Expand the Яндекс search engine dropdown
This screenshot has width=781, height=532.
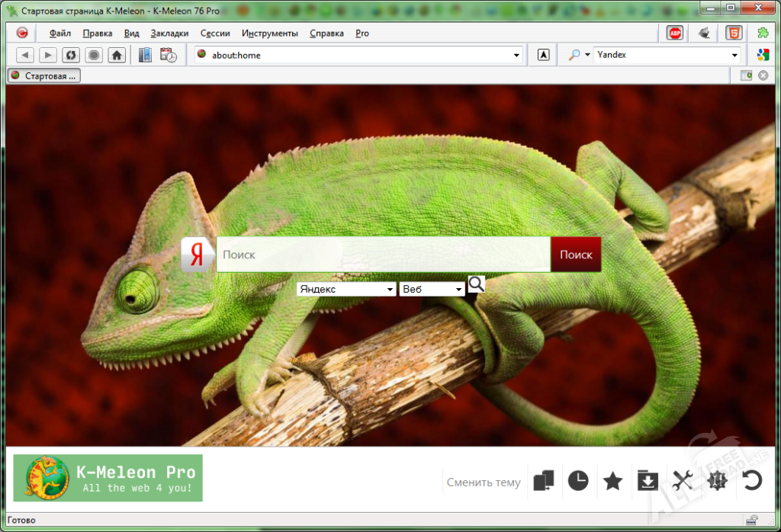click(346, 289)
